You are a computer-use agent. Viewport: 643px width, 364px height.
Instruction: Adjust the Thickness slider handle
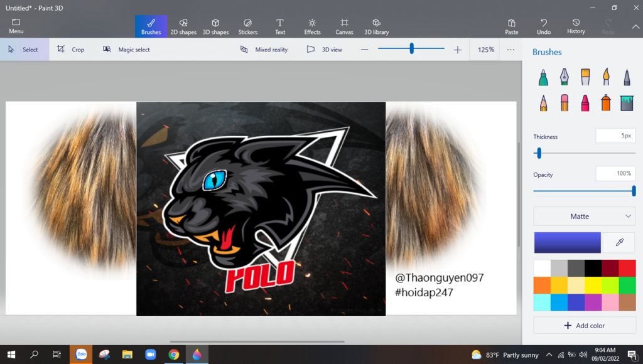(539, 153)
